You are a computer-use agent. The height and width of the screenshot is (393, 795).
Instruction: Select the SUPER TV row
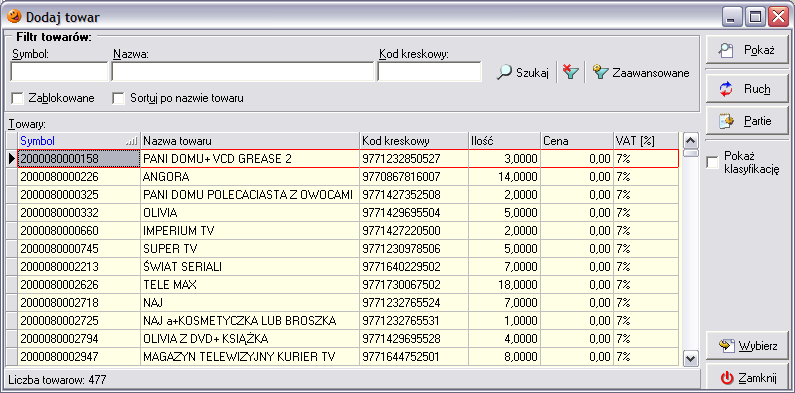point(348,248)
